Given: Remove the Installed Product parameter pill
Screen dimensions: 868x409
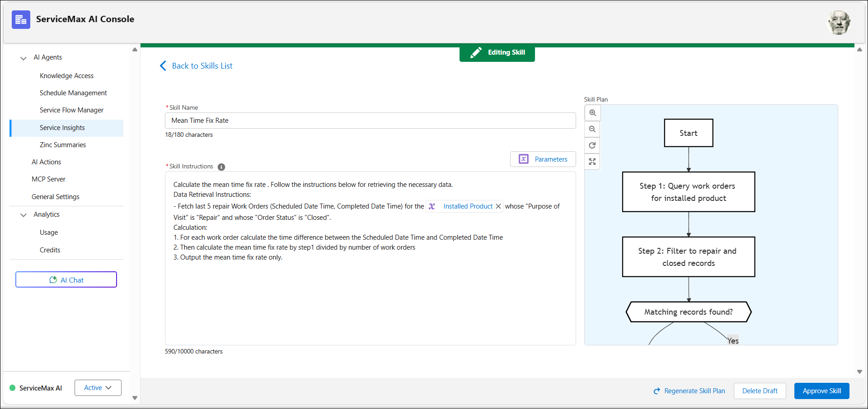Looking at the screenshot, I should [498, 206].
